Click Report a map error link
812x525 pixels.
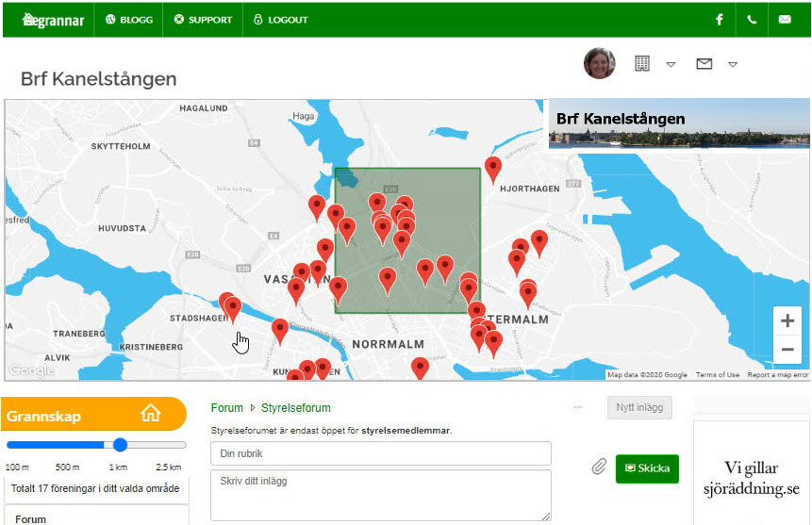[778, 375]
